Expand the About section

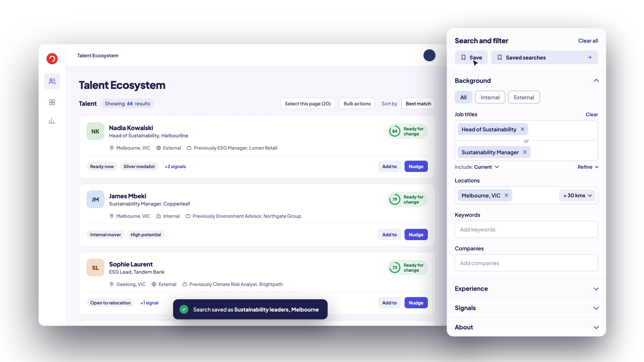pyautogui.click(x=526, y=327)
